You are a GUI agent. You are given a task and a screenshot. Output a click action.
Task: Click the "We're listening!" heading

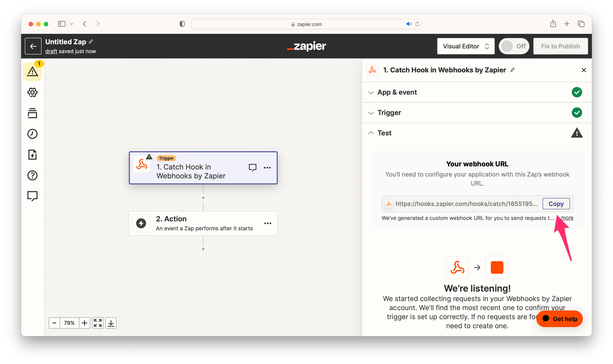pos(477,288)
